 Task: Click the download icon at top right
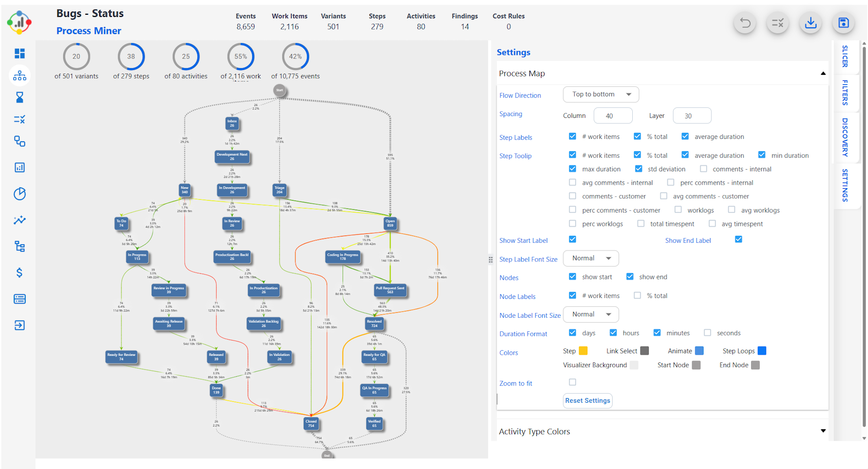[810, 22]
